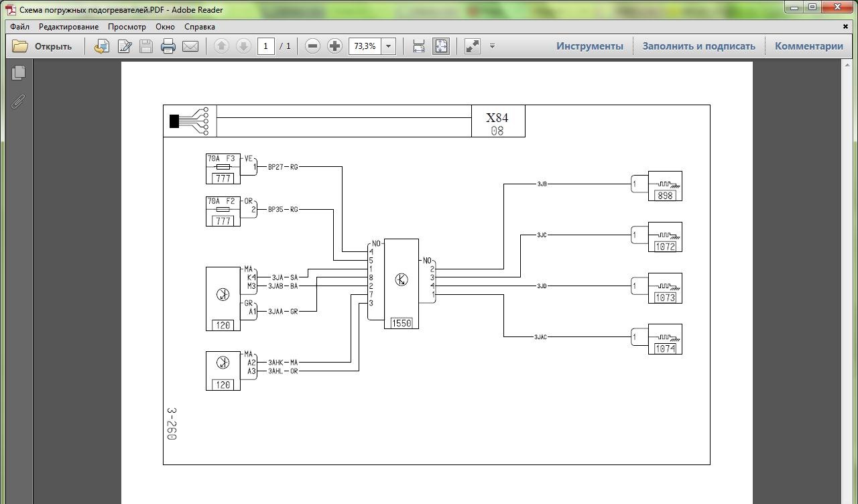Click the 70A F2 fuse label
The image size is (858, 504).
[x=221, y=201]
